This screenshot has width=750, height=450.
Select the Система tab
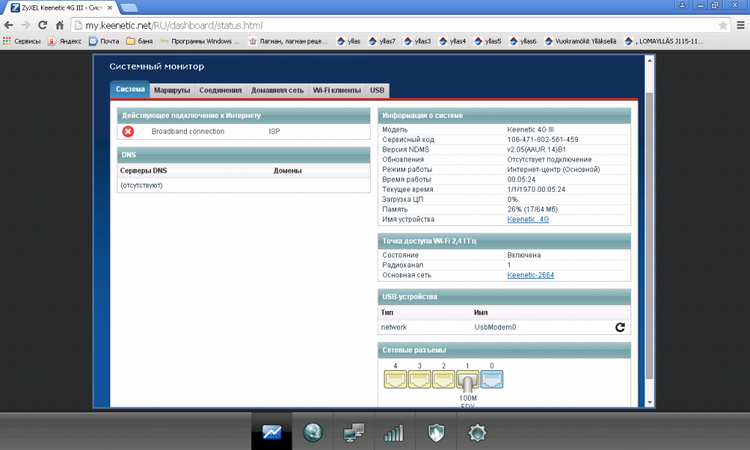pos(130,89)
